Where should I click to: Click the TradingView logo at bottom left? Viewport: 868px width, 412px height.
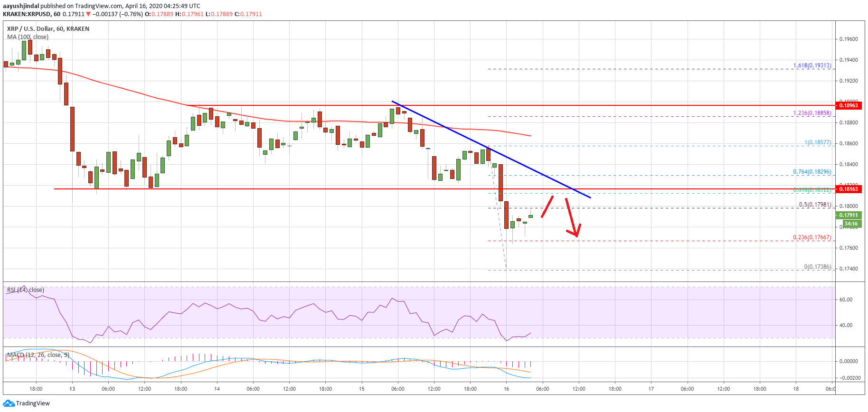coord(26,403)
